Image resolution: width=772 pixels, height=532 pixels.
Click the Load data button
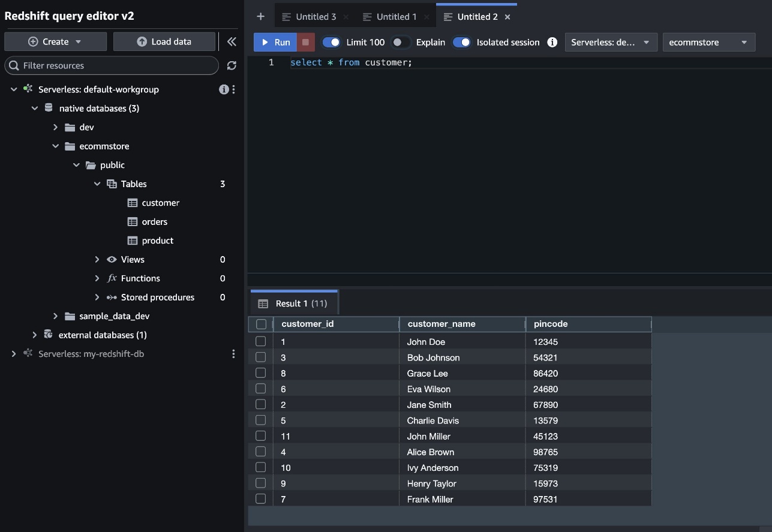tap(164, 41)
